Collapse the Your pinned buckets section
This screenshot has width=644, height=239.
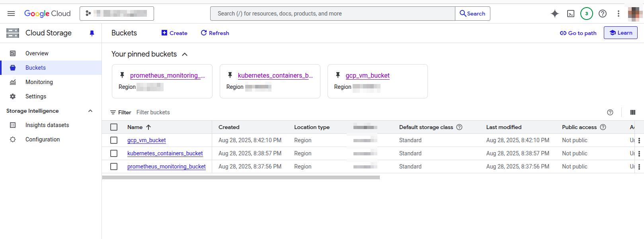click(x=185, y=54)
